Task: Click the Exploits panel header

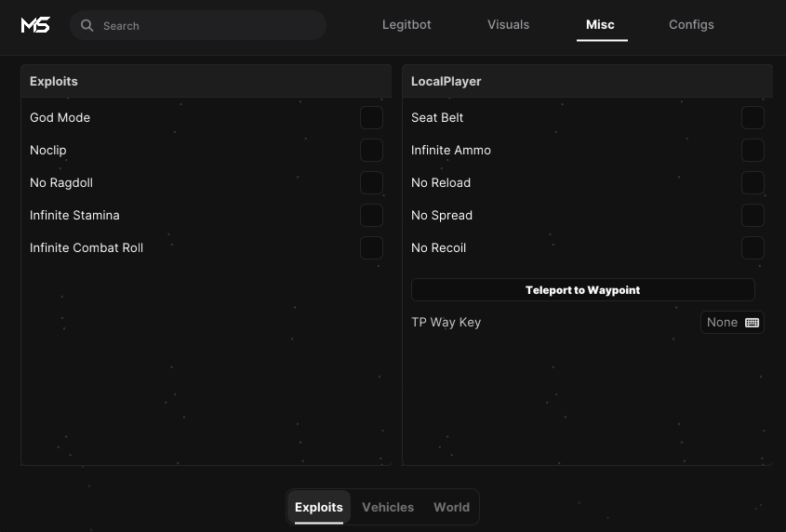Action: coord(206,81)
